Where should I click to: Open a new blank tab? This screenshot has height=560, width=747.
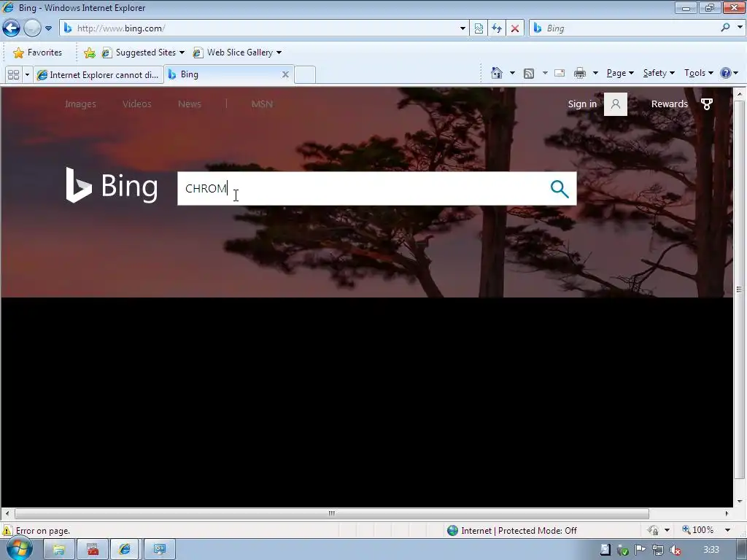(x=305, y=75)
